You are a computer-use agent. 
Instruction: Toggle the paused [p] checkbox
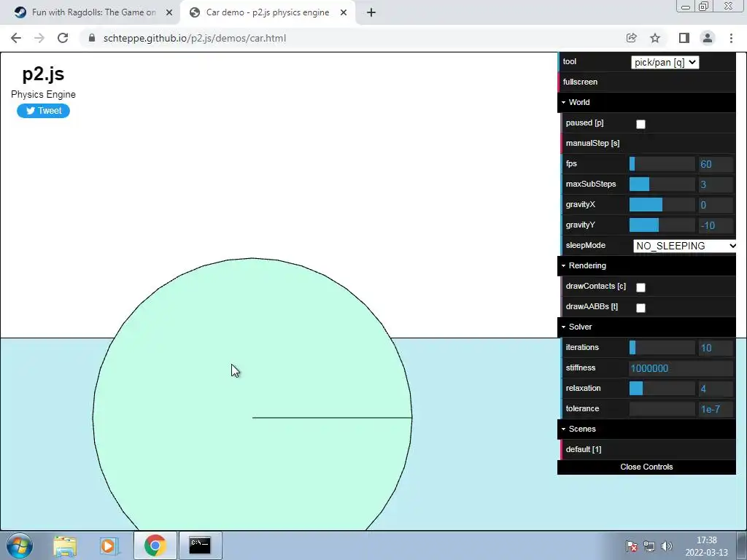pyautogui.click(x=640, y=124)
